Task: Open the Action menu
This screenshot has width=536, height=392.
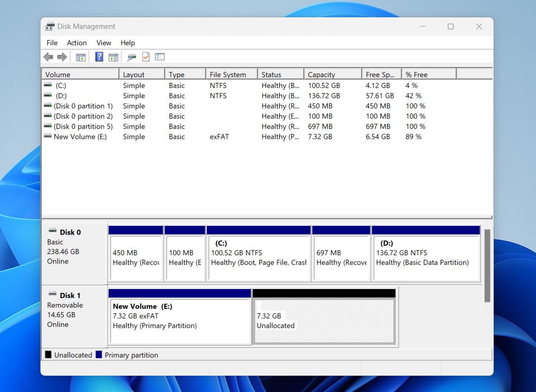Action: tap(77, 43)
